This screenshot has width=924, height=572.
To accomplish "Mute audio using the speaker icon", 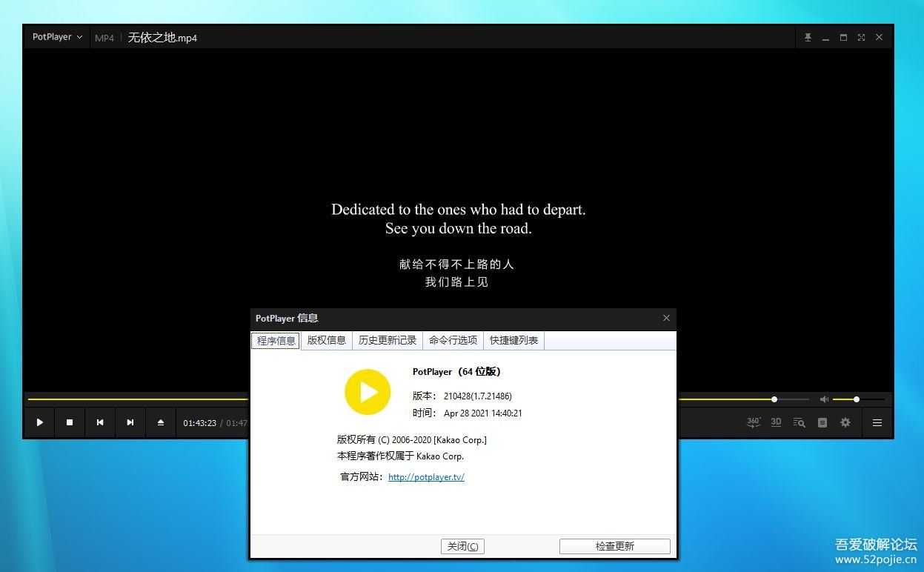I will (x=824, y=399).
